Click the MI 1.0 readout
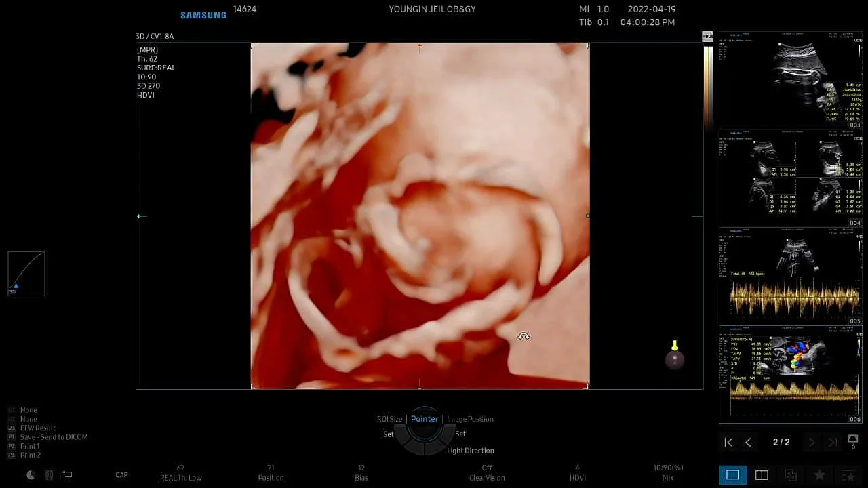 [x=593, y=9]
